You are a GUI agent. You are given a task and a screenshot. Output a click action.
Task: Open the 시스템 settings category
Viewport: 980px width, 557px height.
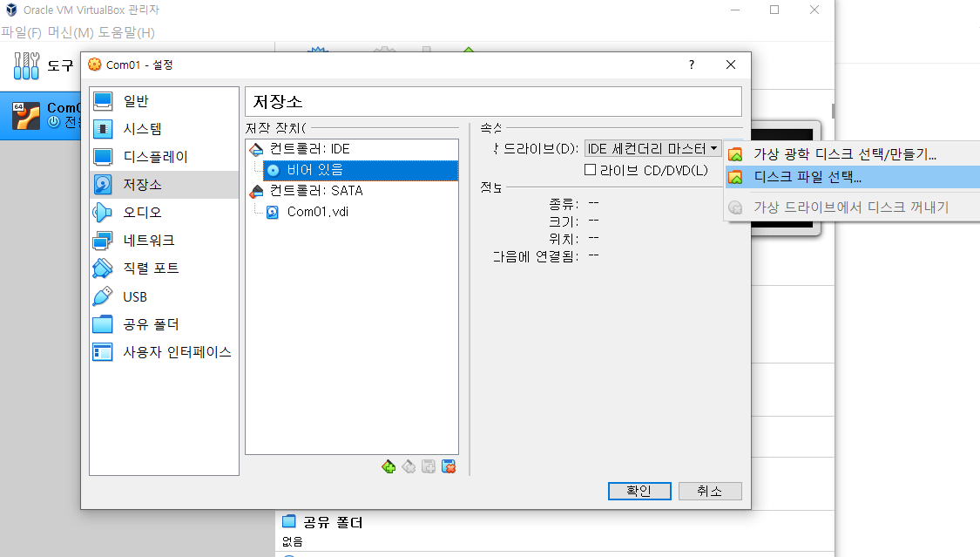click(164, 129)
